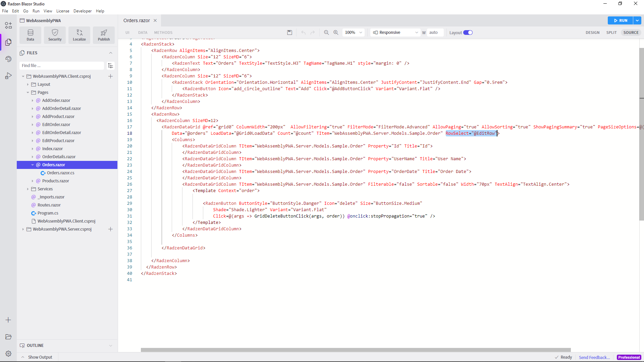Switch to the DATA tab

pos(143,33)
